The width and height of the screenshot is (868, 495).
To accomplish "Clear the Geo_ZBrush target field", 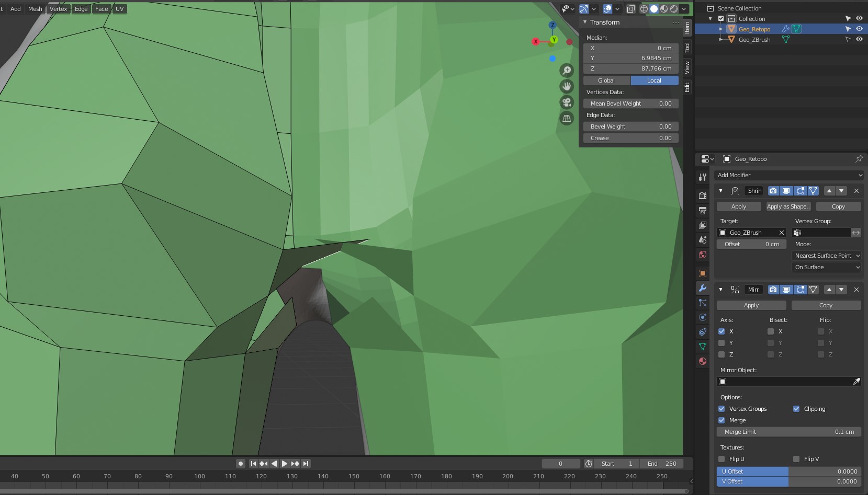I will pyautogui.click(x=782, y=233).
